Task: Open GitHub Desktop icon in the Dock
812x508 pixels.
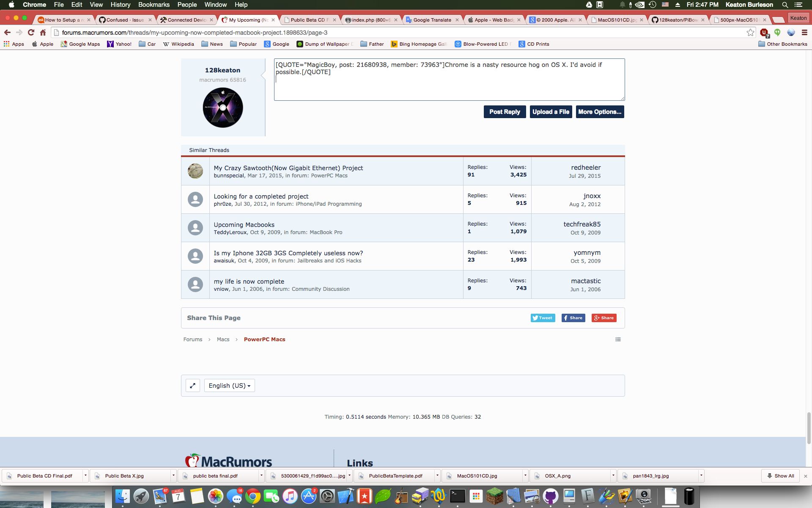Action: pos(551,496)
